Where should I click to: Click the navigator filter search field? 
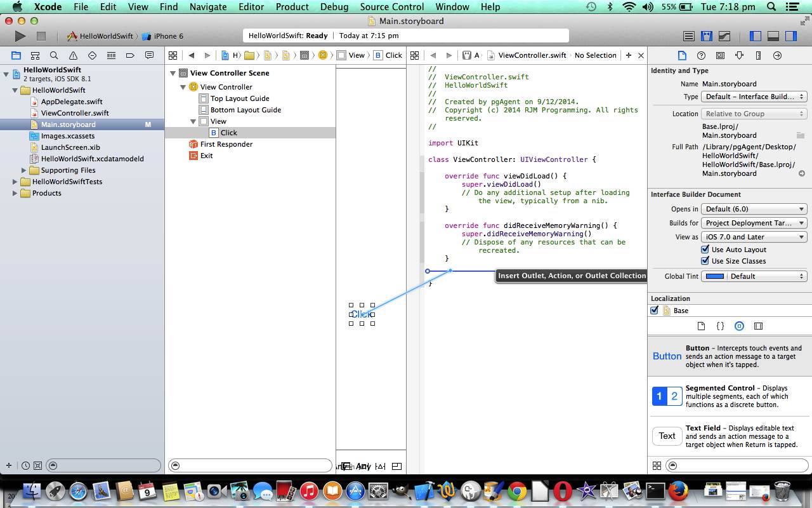coord(105,465)
